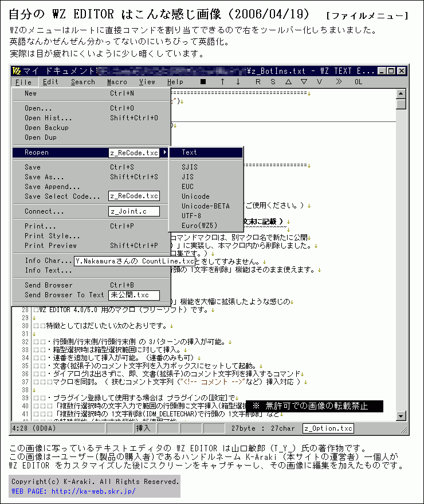Click the S toolbar command
Viewport: 424px width, 504px height.
click(x=273, y=82)
